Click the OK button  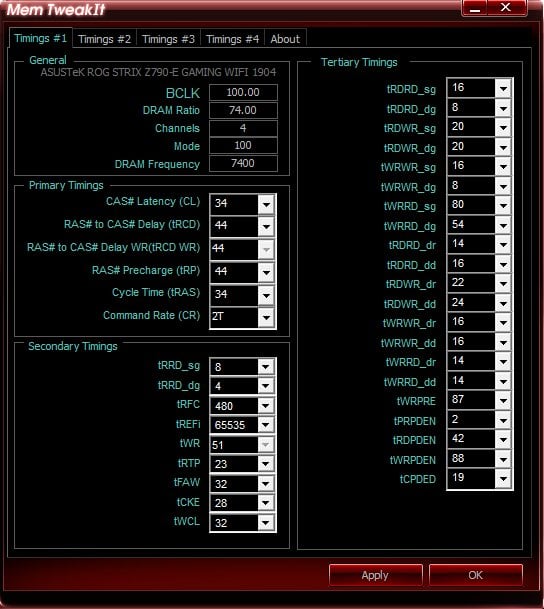point(476,575)
